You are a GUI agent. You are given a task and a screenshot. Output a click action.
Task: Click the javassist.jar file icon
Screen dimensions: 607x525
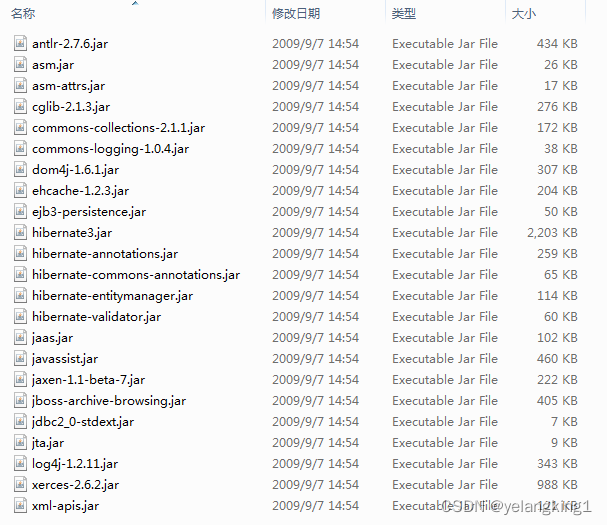pyautogui.click(x=20, y=359)
